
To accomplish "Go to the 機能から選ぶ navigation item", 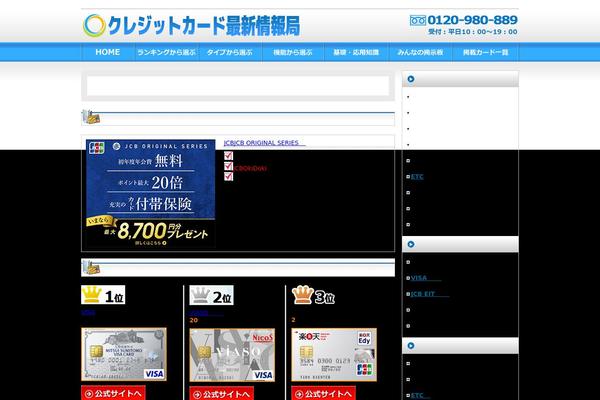I will tap(293, 52).
